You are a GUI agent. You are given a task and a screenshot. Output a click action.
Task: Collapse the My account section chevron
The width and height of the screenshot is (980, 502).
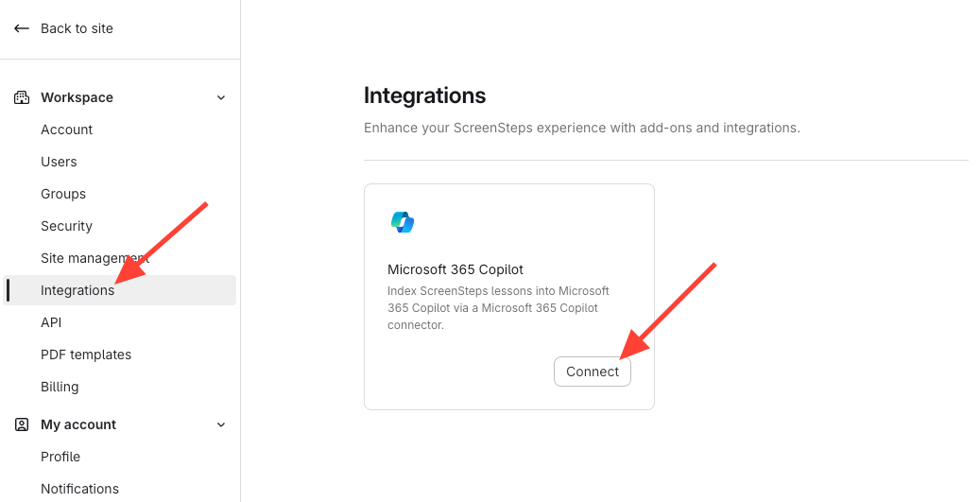(x=221, y=424)
